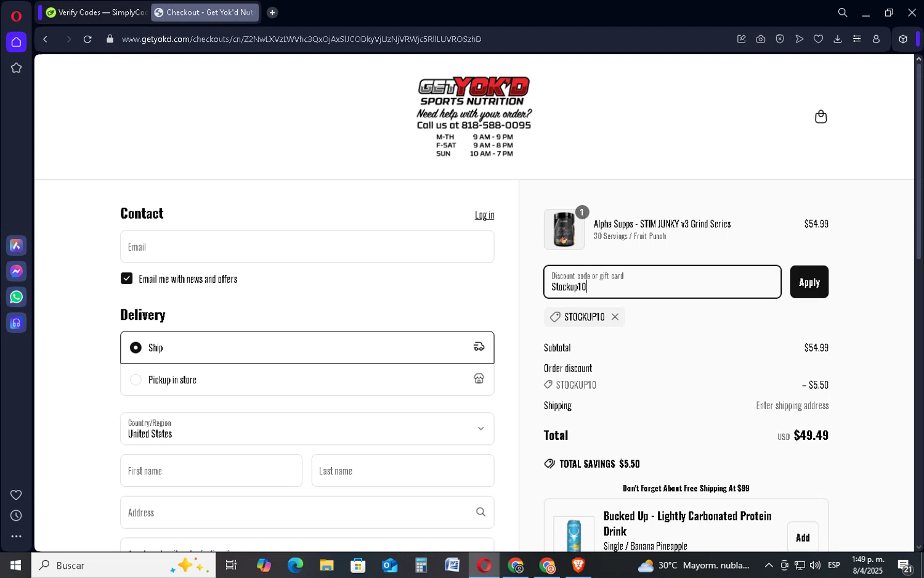This screenshot has width=924, height=578.
Task: Open the Country/Region dropdown
Action: (307, 429)
